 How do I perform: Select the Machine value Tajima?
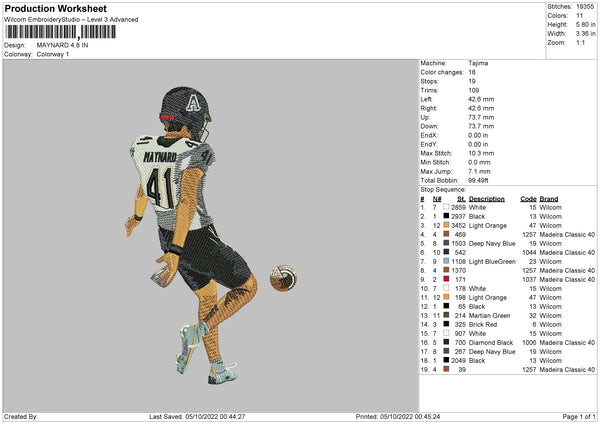pos(478,63)
